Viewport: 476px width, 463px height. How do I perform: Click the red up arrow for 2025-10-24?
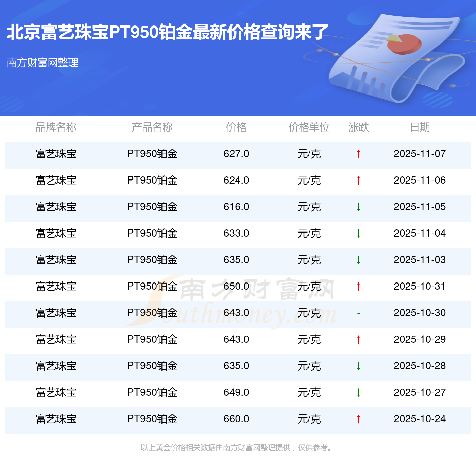(x=358, y=419)
